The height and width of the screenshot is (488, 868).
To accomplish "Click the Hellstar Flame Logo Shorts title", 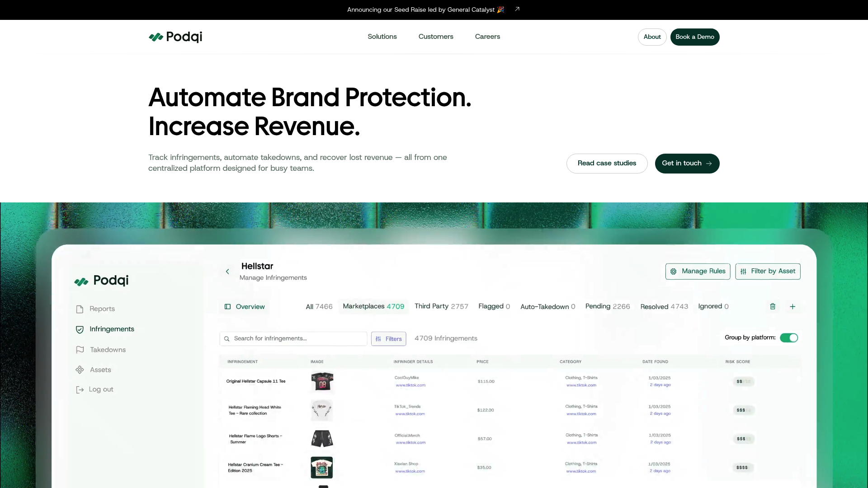I will (x=255, y=439).
